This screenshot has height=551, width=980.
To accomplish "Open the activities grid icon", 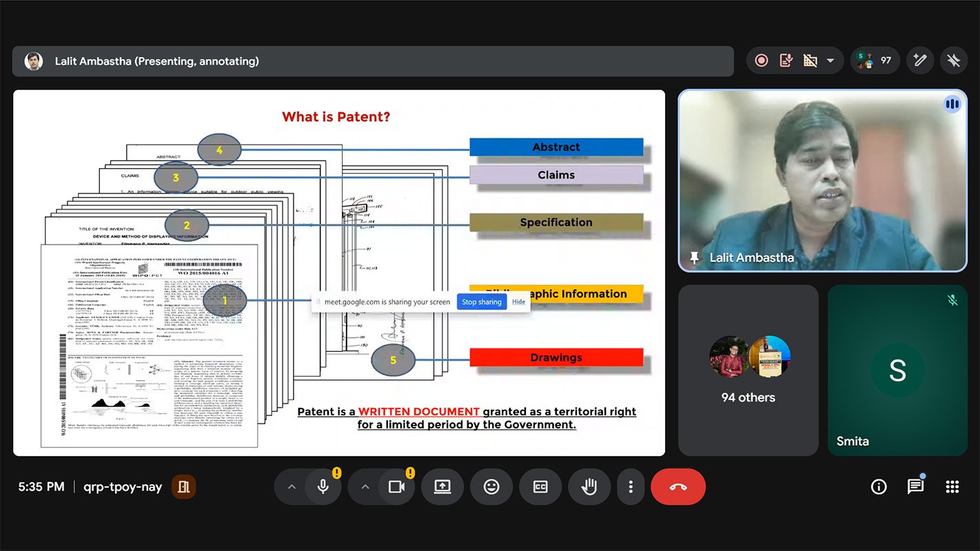I will [x=952, y=487].
